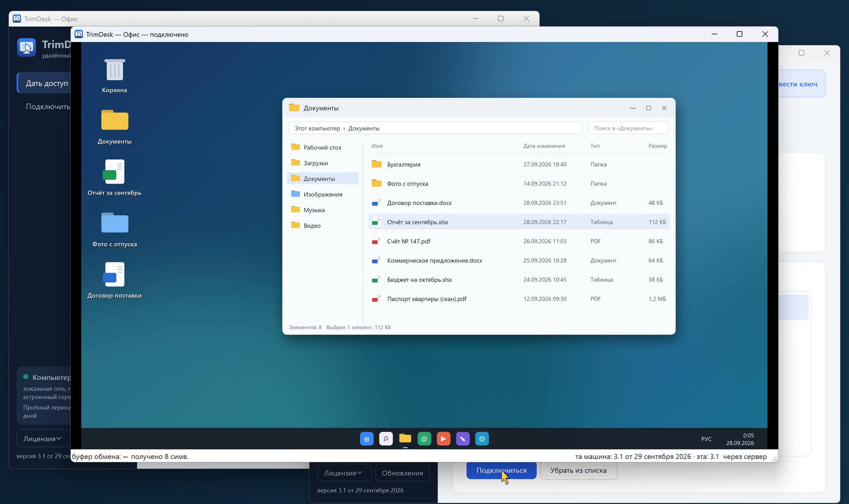Select Паспорт квартиры (скан).pdf file
The width and height of the screenshot is (849, 504).
(x=519, y=299)
